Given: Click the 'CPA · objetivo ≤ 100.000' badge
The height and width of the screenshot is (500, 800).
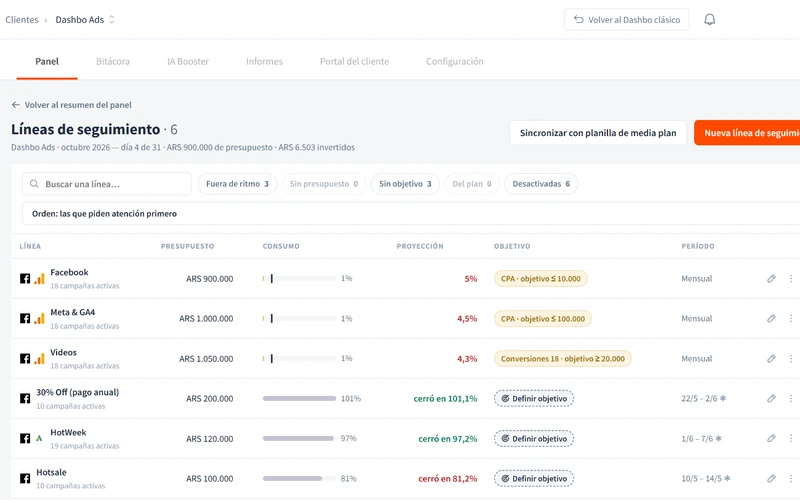Looking at the screenshot, I should coord(543,318).
